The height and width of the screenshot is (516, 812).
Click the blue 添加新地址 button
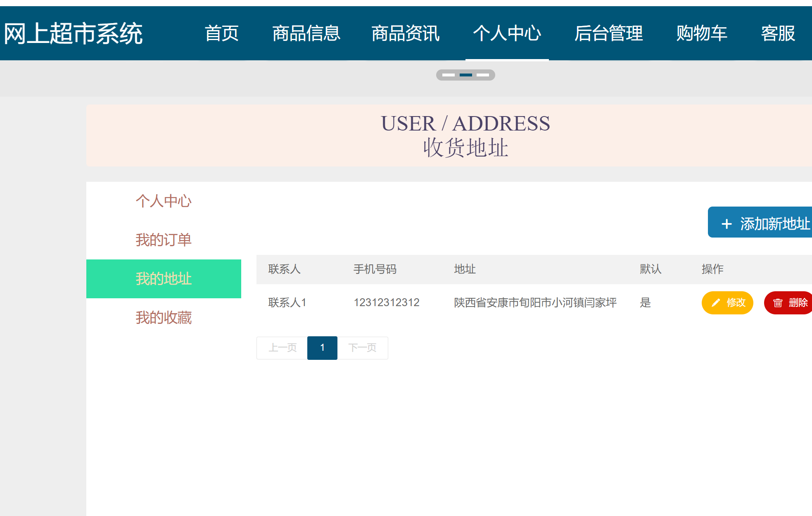[x=767, y=223]
